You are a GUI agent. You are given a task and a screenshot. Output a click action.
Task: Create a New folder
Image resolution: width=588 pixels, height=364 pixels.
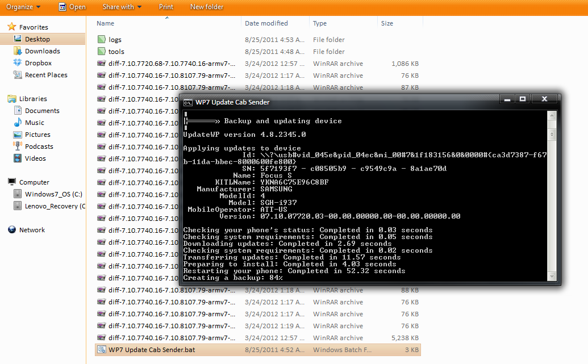[207, 7]
